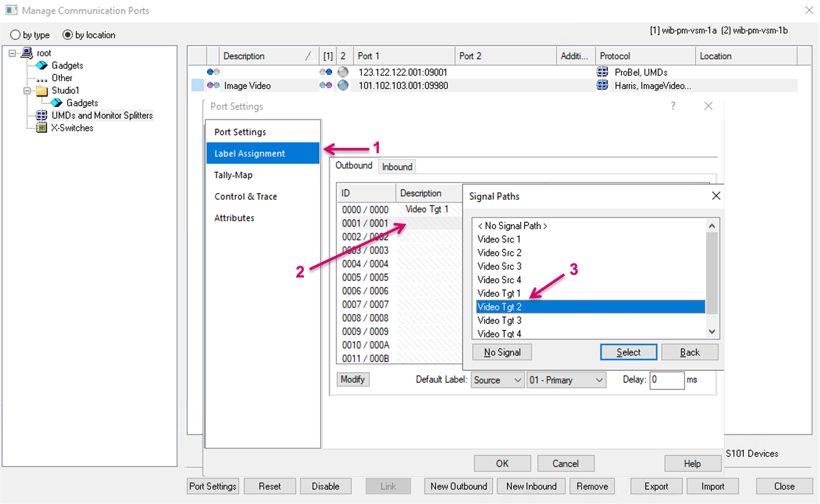The image size is (820, 504).
Task: Click the ProBel UMDs protocol icon
Action: 602,72
